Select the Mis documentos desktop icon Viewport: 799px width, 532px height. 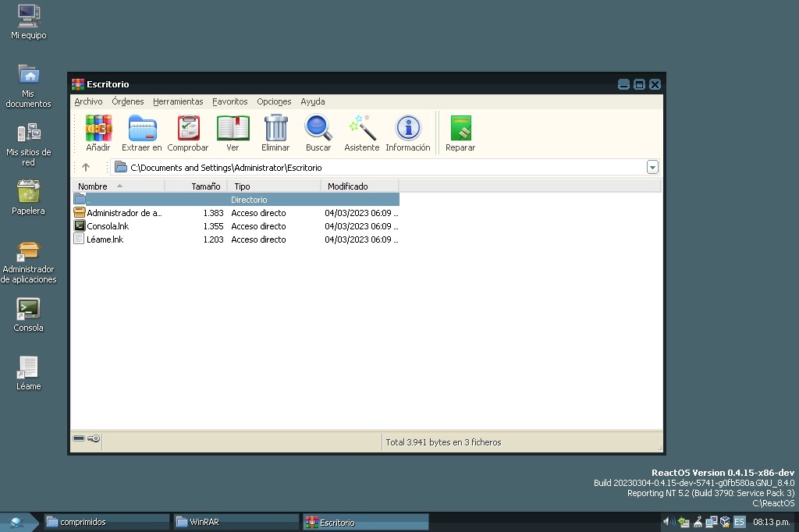29,86
